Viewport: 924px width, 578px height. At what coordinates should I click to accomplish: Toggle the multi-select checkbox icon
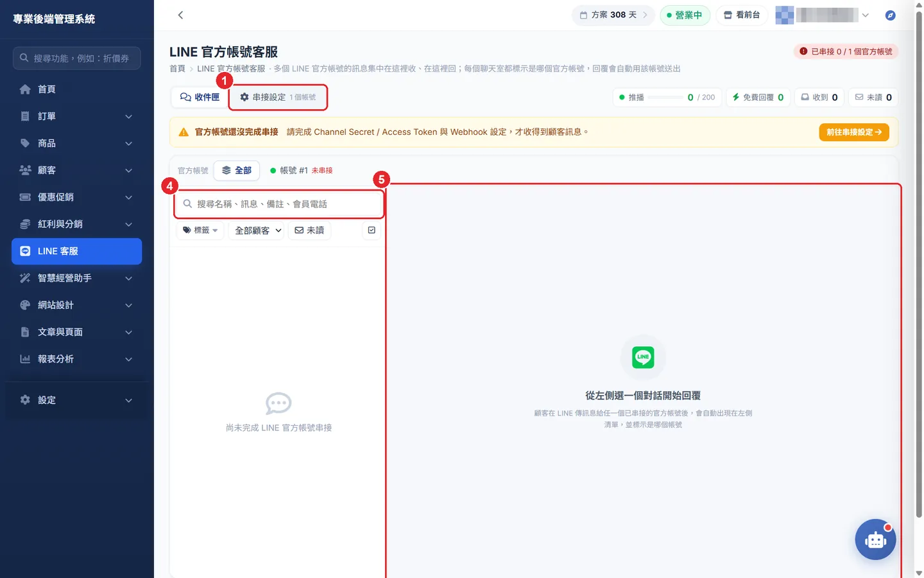pyautogui.click(x=372, y=230)
